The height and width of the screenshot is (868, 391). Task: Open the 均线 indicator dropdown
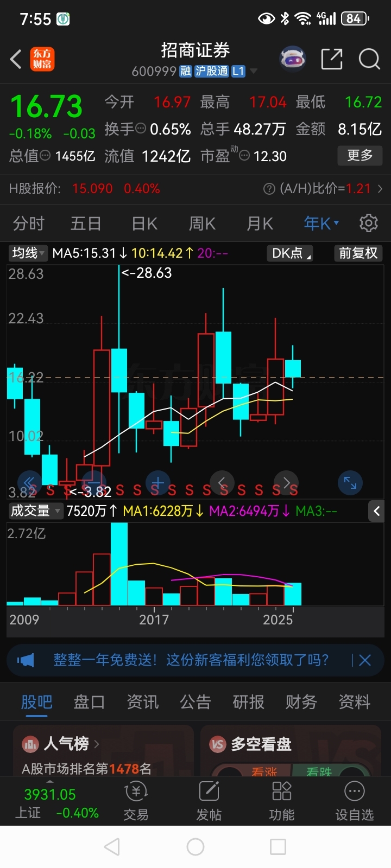point(28,253)
